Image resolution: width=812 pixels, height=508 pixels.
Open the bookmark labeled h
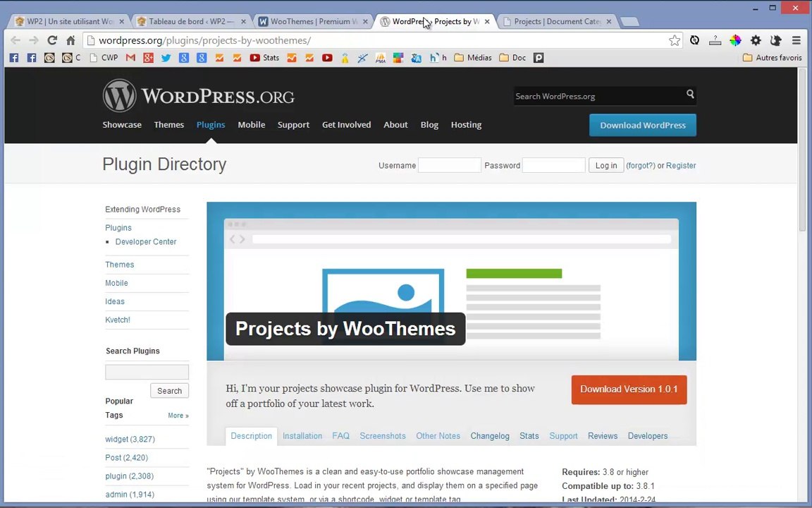(438, 58)
